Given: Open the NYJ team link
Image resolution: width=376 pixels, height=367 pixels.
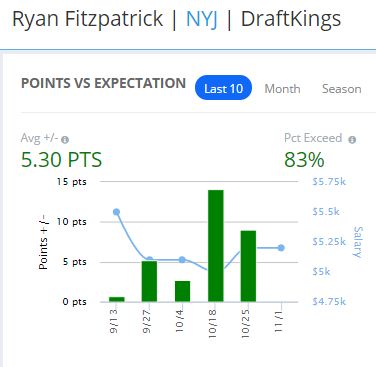Looking at the screenshot, I should (x=202, y=19).
